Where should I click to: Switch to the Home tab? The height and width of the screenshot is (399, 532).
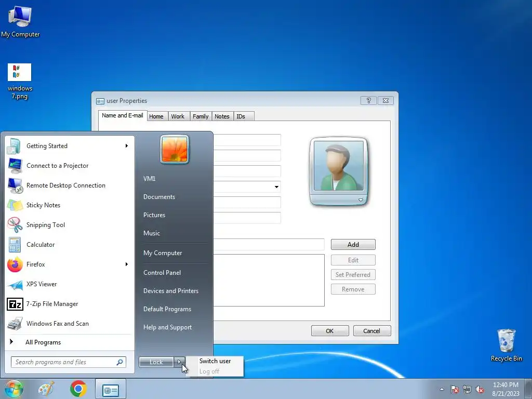156,116
